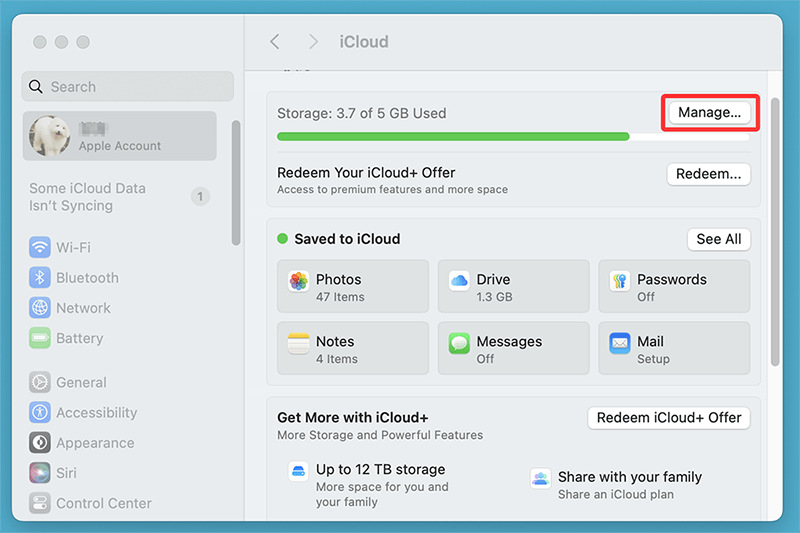Image resolution: width=800 pixels, height=533 pixels.
Task: Open the General gear icon
Action: point(39,382)
